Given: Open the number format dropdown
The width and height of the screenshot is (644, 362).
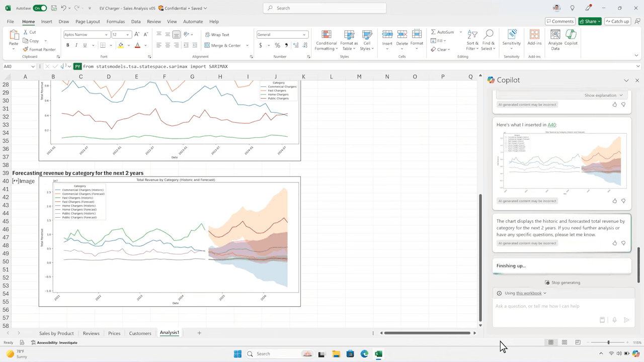Looking at the screenshot, I should click(x=304, y=35).
